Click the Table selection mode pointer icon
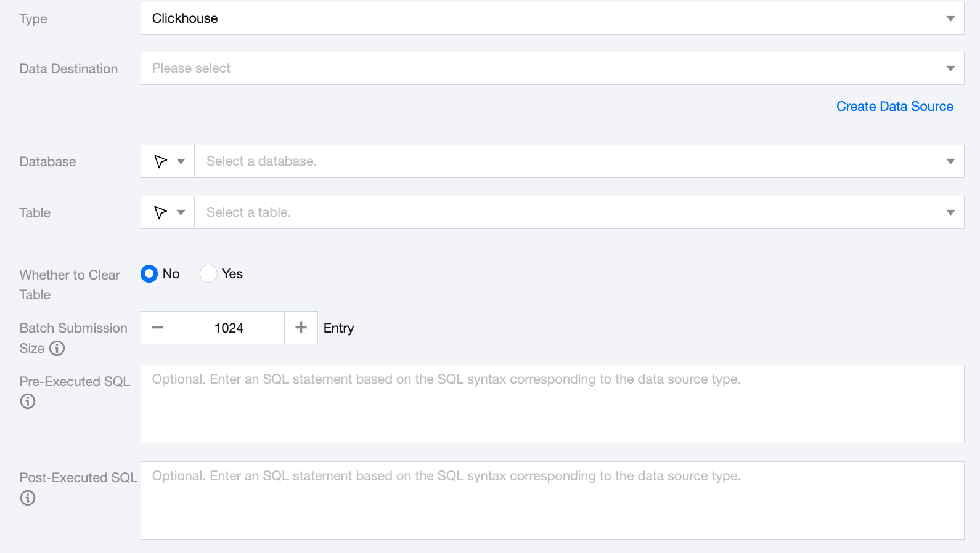The height and width of the screenshot is (553, 980). pyautogui.click(x=161, y=212)
